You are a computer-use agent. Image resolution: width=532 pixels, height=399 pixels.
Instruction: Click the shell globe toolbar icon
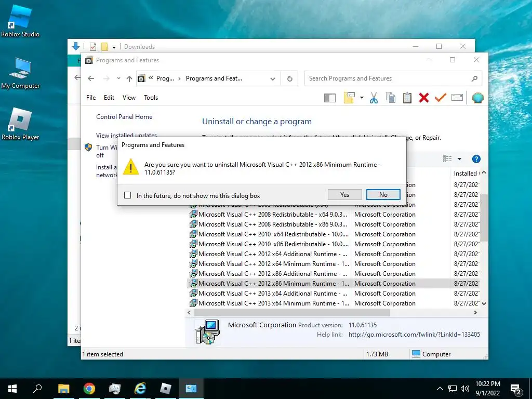point(478,98)
